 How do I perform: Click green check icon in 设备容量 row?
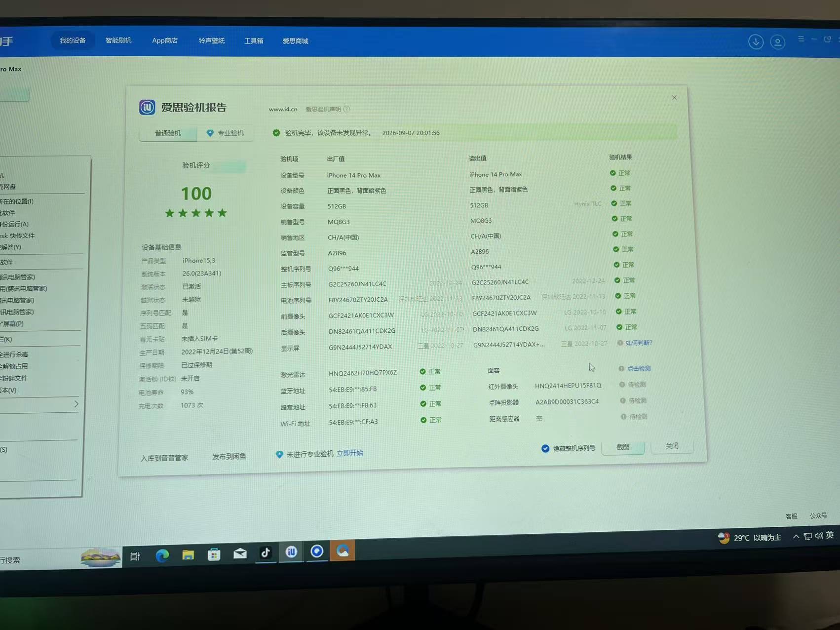[x=614, y=203]
